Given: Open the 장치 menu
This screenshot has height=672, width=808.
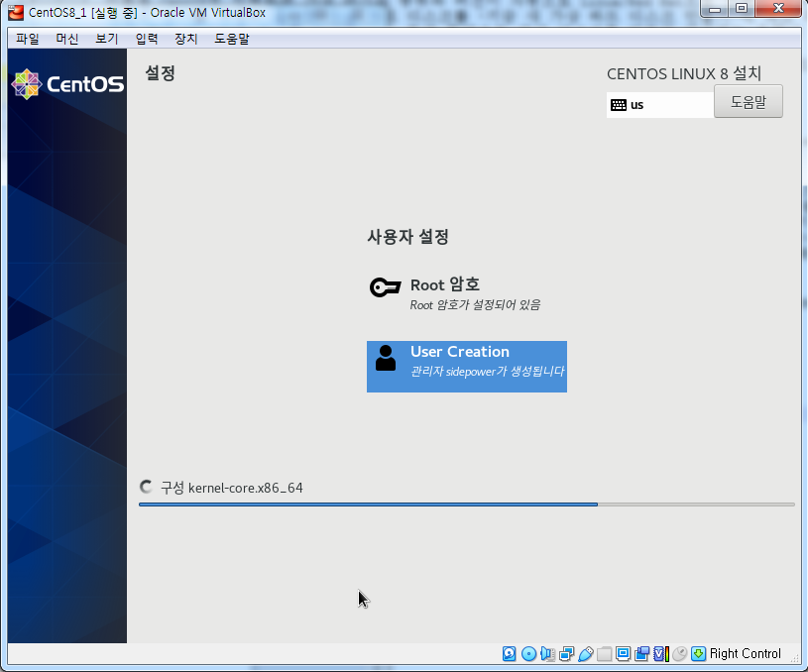Looking at the screenshot, I should point(186,39).
